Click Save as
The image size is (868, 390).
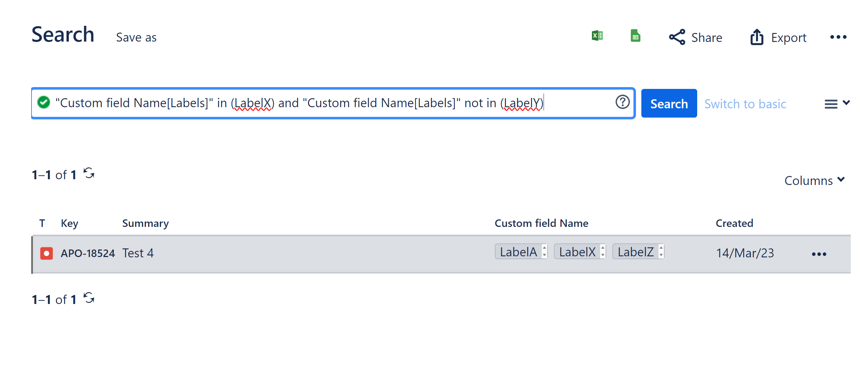(136, 38)
